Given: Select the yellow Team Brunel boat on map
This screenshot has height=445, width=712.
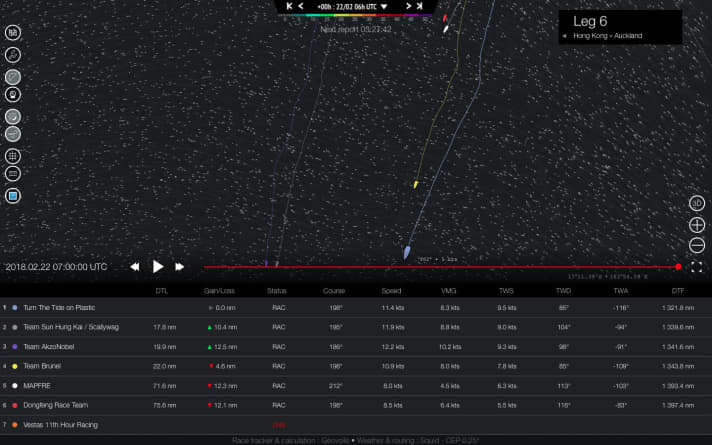Looking at the screenshot, I should [x=415, y=184].
